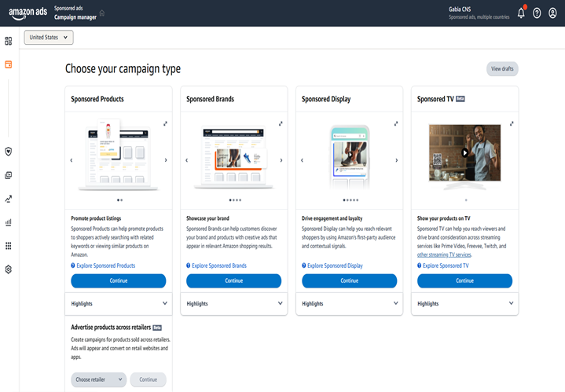Show next slide in Sponsored Display carousel
The height and width of the screenshot is (392, 565).
click(396, 160)
